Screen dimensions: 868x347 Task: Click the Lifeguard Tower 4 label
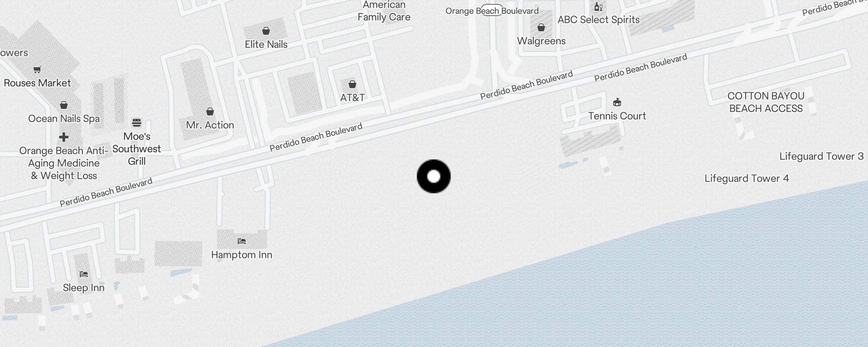click(x=747, y=179)
